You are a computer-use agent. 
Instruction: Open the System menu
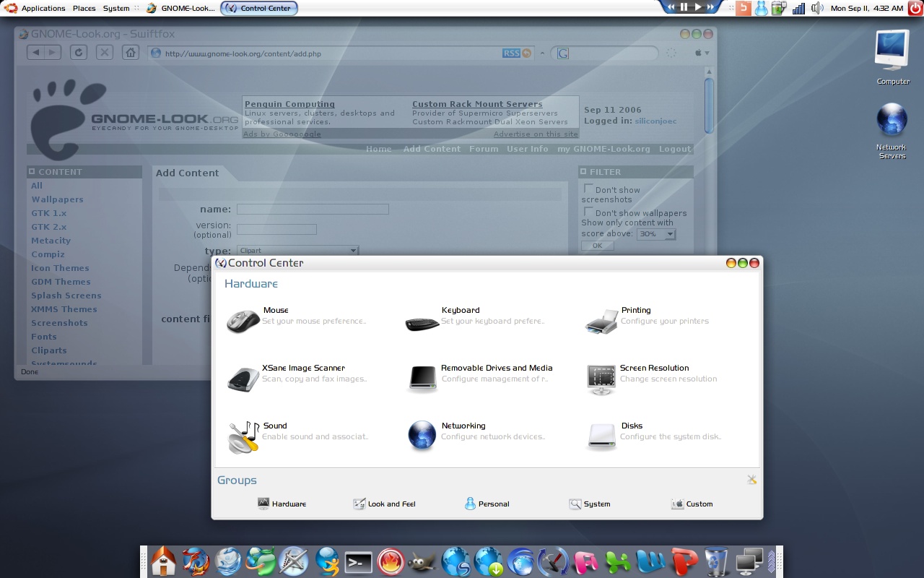[116, 8]
